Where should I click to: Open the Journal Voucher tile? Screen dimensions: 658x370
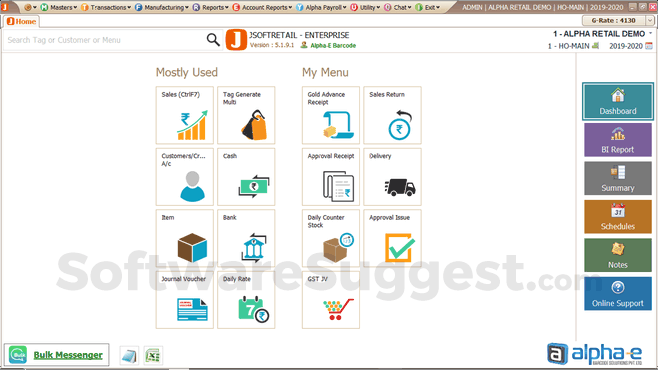pyautogui.click(x=185, y=300)
